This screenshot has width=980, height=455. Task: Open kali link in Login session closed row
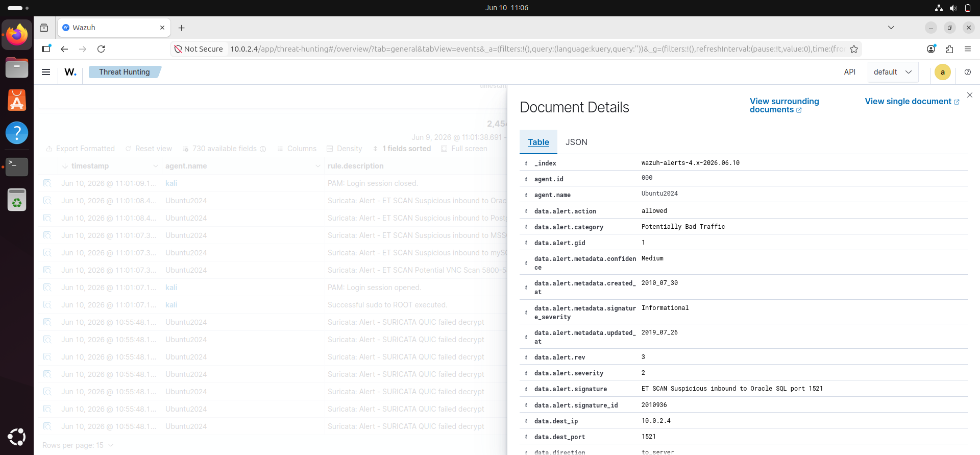point(171,183)
